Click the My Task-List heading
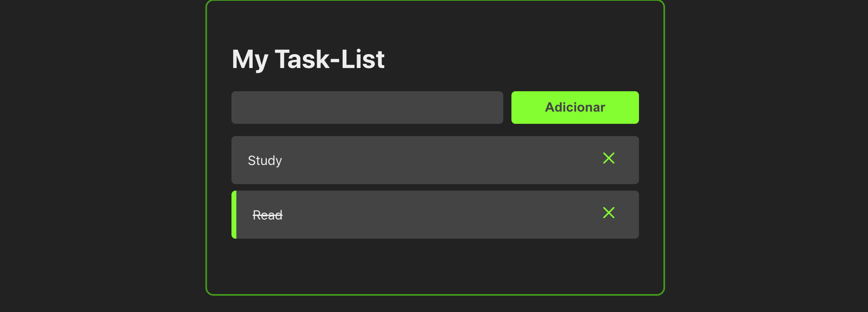The height and width of the screenshot is (312, 868). pos(308,59)
